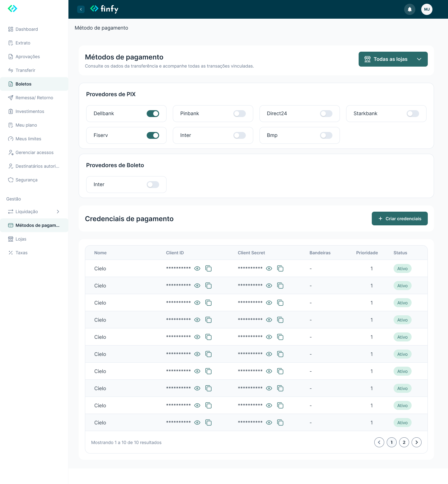Copy Client Secret in the eighth Cielo row
The image size is (448, 484).
coord(280,388)
